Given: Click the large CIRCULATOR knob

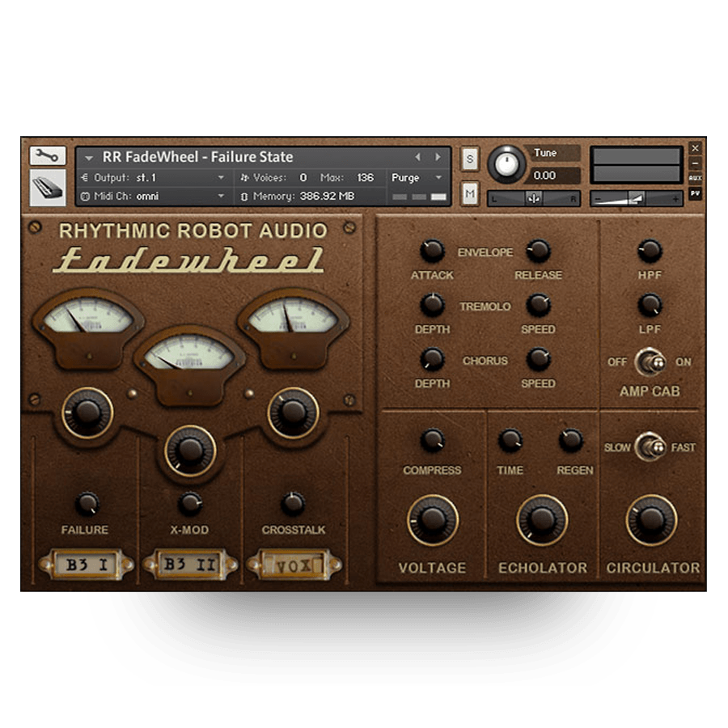Looking at the screenshot, I should [651, 520].
